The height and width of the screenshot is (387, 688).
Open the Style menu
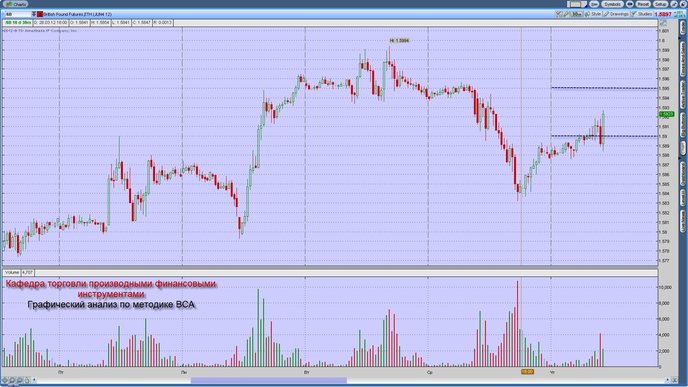pyautogui.click(x=593, y=14)
